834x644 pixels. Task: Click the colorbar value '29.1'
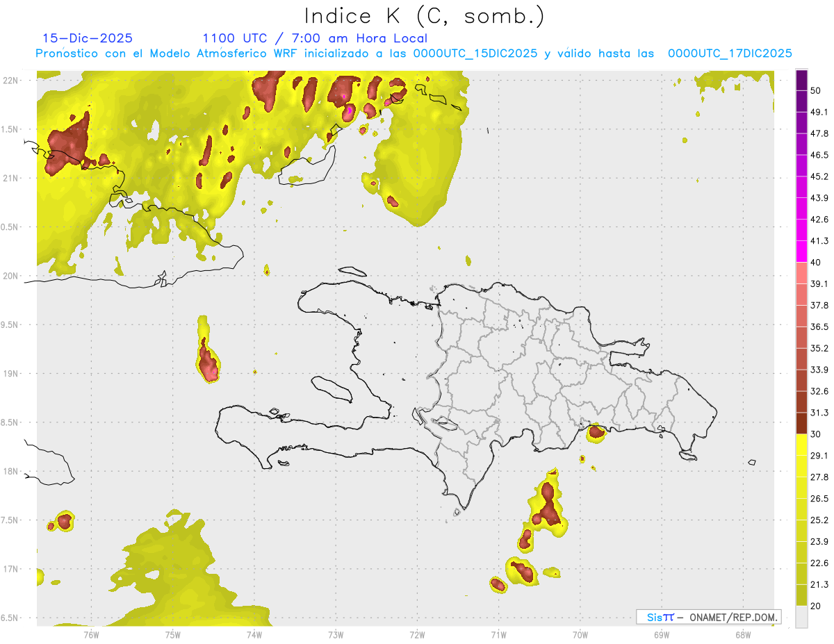[819, 455]
